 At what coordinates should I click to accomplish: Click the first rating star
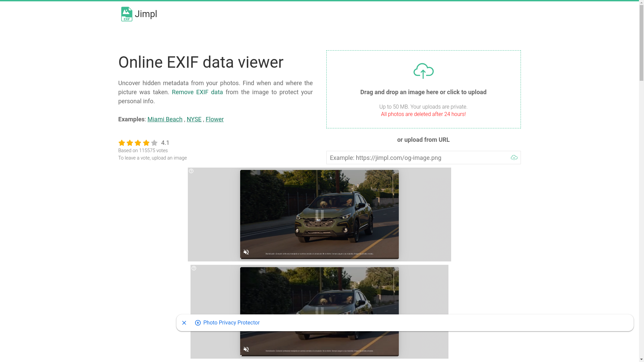click(x=122, y=143)
